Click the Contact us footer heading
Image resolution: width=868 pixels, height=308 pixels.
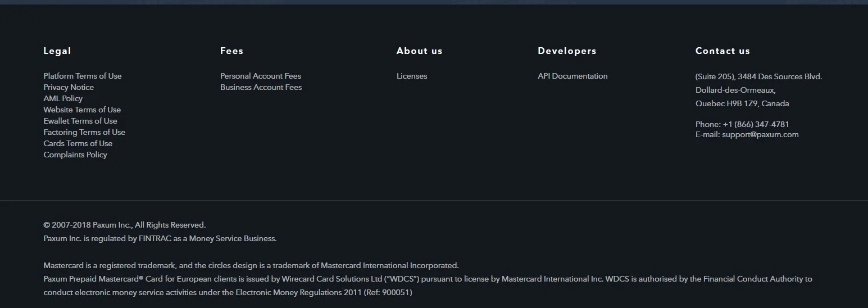722,51
